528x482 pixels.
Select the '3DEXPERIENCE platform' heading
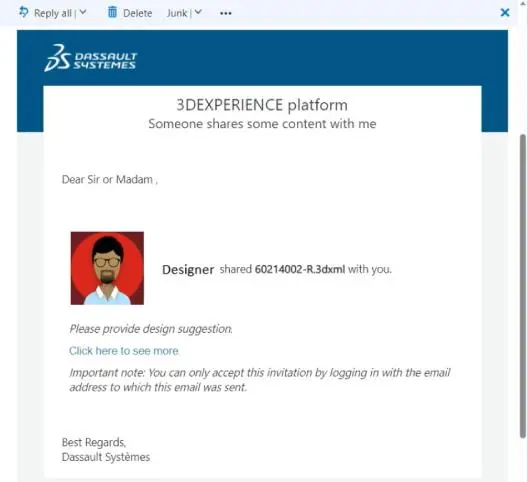(262, 105)
